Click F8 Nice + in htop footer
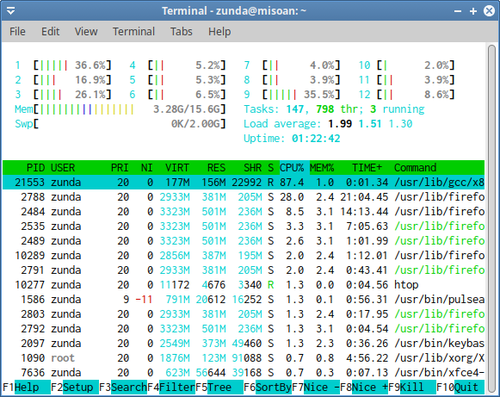Image resolution: width=500 pixels, height=397 pixels. (x=364, y=387)
